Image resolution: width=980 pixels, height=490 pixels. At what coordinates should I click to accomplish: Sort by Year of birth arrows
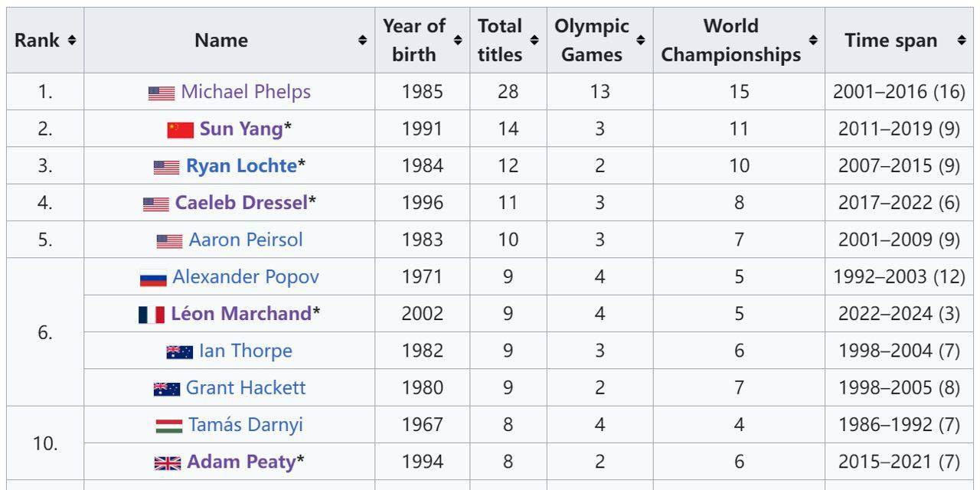457,41
